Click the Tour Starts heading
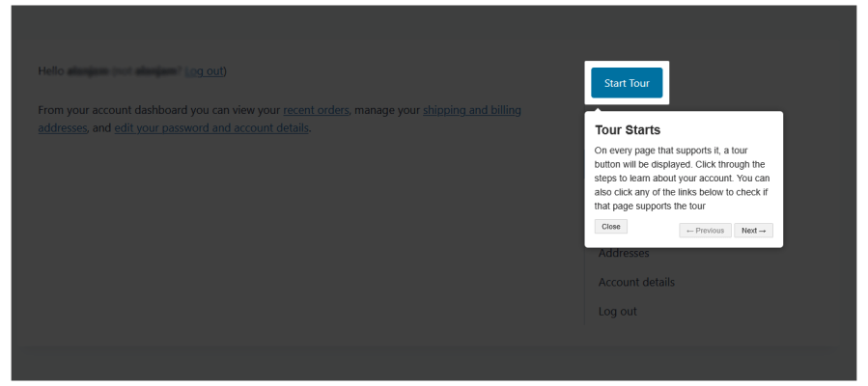Screen dimensions: 868x386 tap(628, 129)
